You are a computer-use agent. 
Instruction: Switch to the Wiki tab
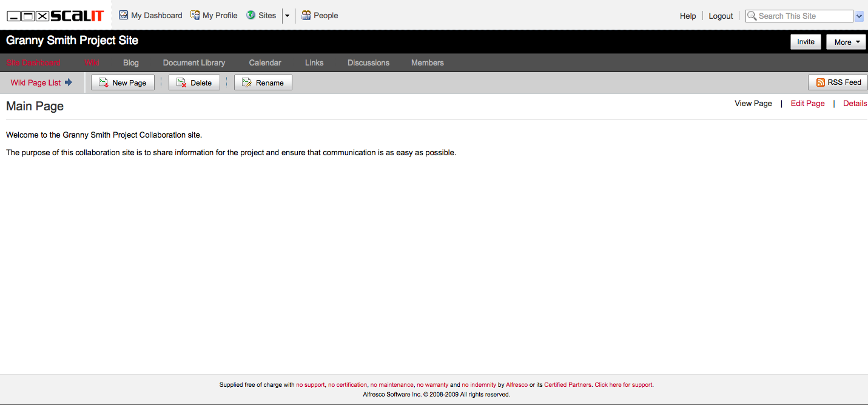[x=92, y=62]
